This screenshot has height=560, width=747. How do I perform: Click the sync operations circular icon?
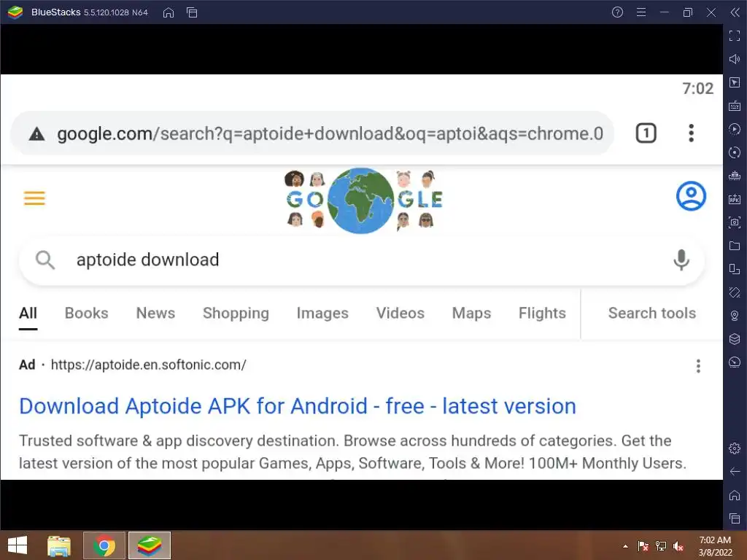tap(735, 152)
